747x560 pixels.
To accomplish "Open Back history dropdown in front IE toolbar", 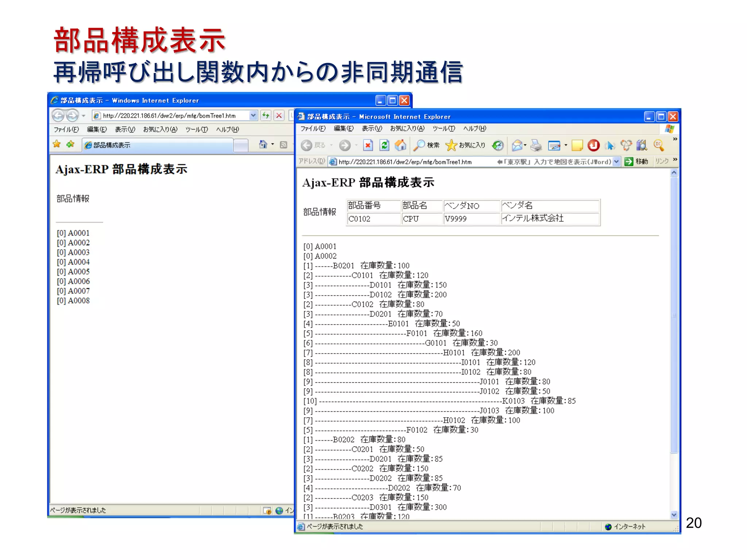I will [331, 145].
